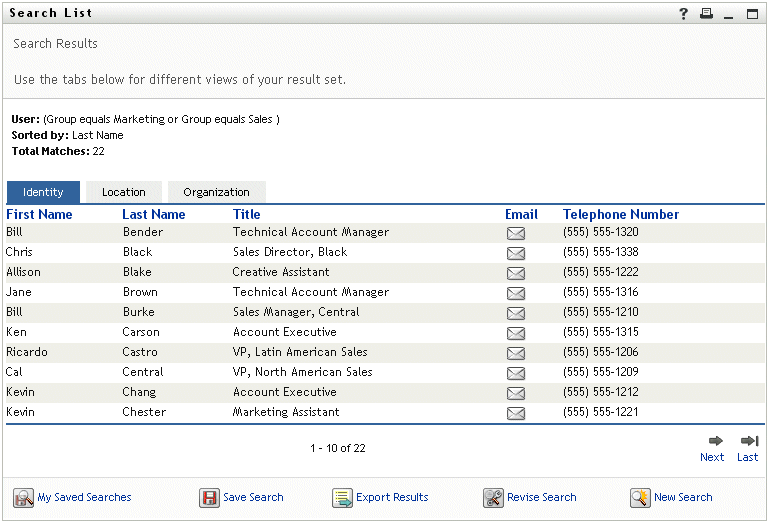The height and width of the screenshot is (522, 768).
Task: Sort by the First Name column header
Action: [39, 214]
